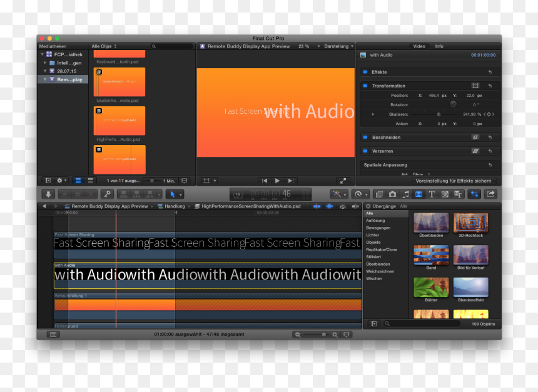Screen dimensions: 538x392
Task: Choose the 3D-Rechteck transition thumbnail
Action: click(x=470, y=223)
